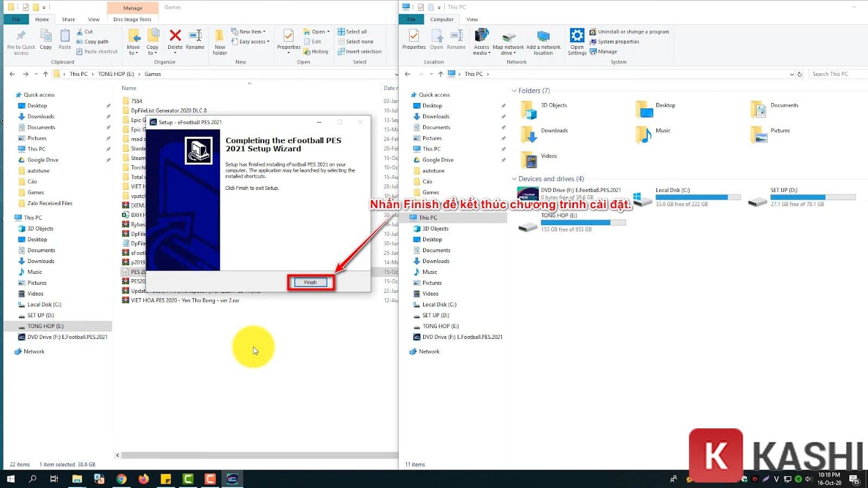Select TONG HOP (E:) in left navigation tree

pyautogui.click(x=46, y=326)
